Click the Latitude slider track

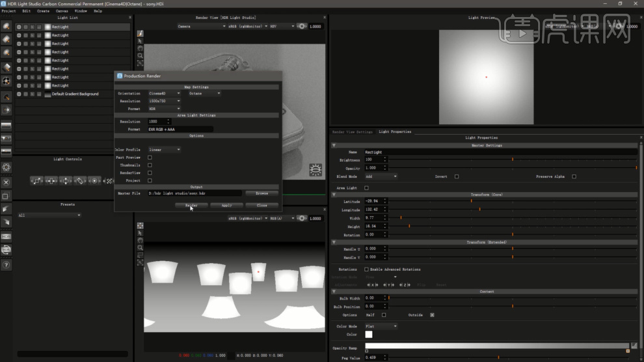click(513, 201)
